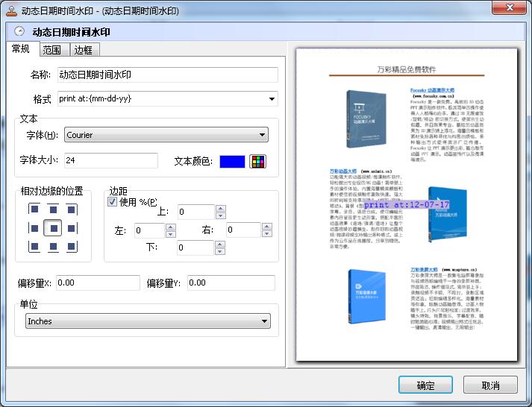Click the 确定 button
The image size is (532, 407).
425,385
